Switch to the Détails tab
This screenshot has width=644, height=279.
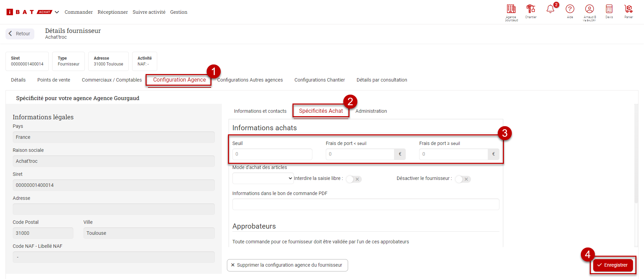pyautogui.click(x=18, y=80)
